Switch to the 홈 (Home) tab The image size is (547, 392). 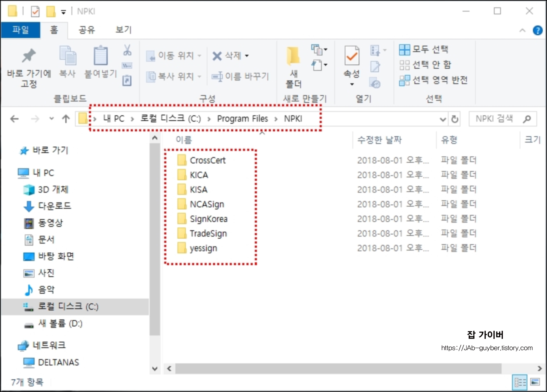pos(54,30)
